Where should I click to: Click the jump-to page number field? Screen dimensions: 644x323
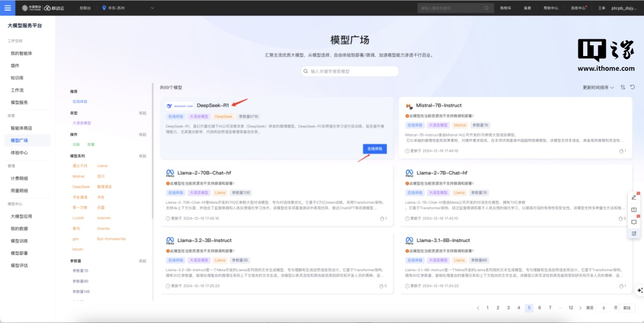point(603,308)
